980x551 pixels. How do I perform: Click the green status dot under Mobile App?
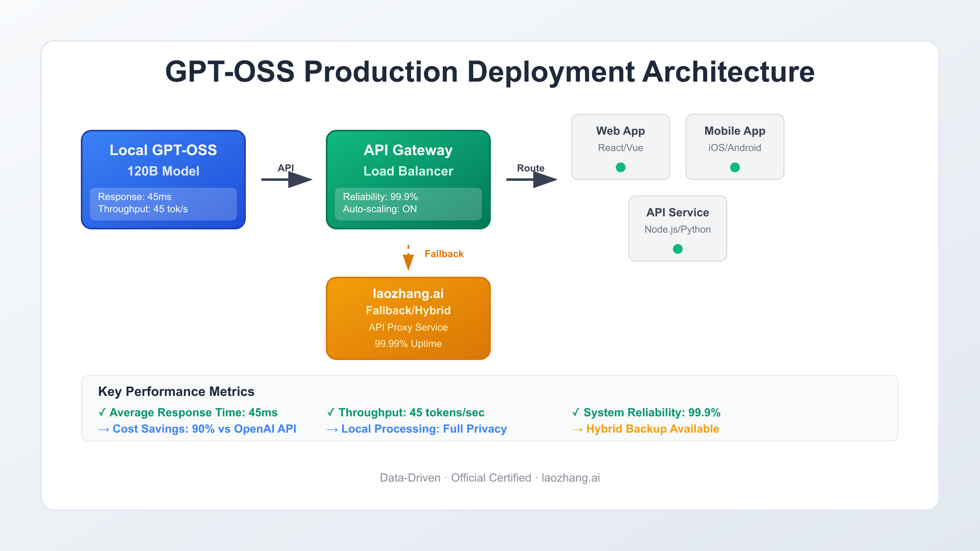tap(735, 167)
